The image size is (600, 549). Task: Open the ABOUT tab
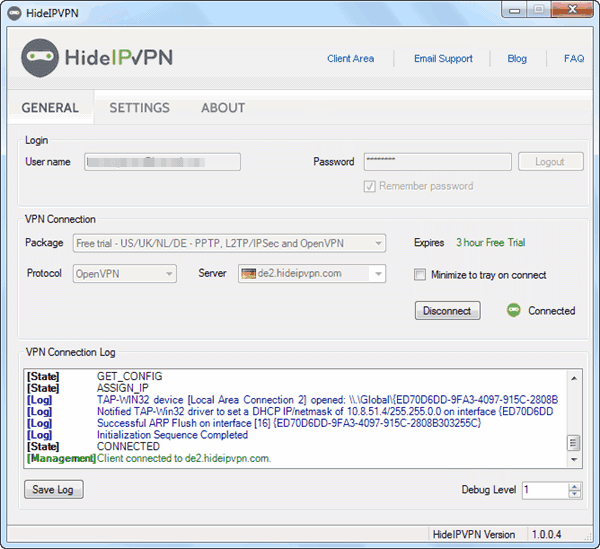[x=223, y=108]
